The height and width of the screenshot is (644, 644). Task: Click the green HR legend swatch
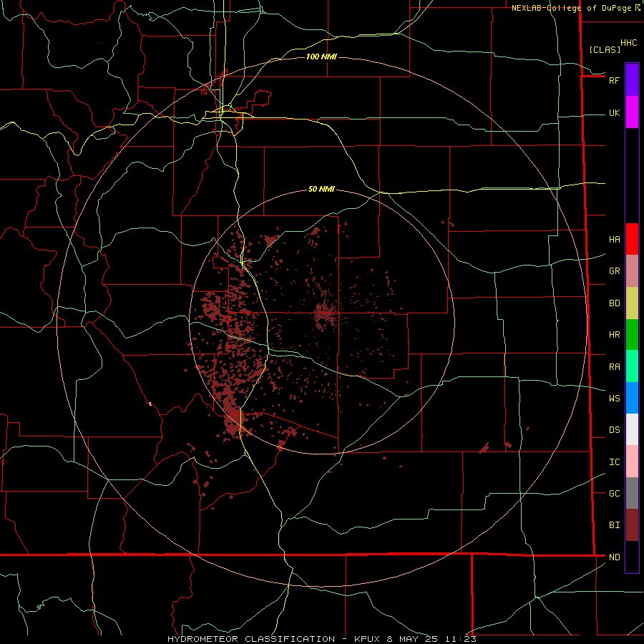pos(632,335)
